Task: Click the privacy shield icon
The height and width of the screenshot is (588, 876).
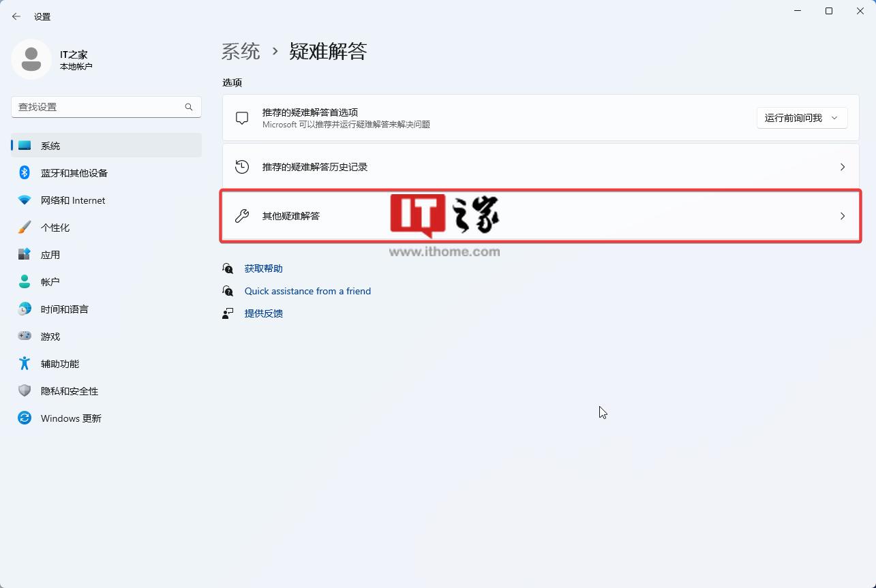Action: pyautogui.click(x=25, y=391)
